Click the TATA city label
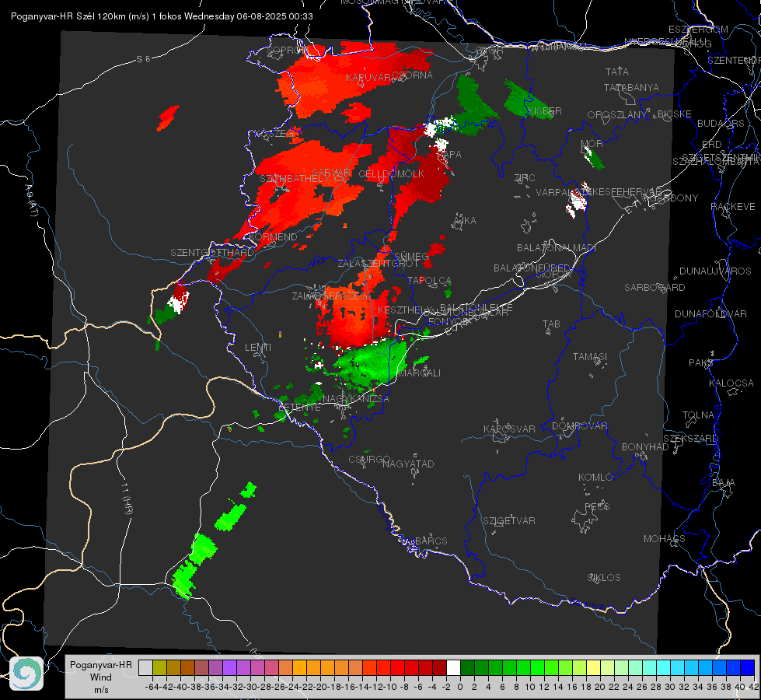The image size is (761, 700). pos(617,72)
